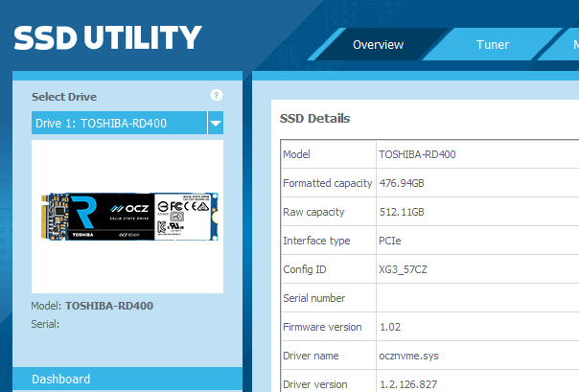579x392 pixels.
Task: Open Dashboard in the left sidebar
Action: 61,380
